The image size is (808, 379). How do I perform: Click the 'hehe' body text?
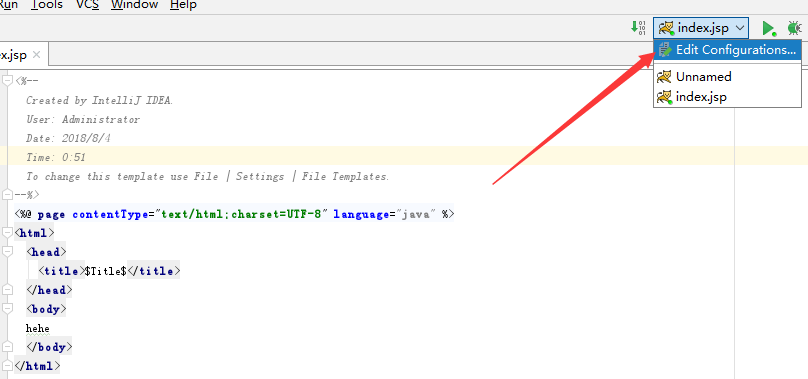(38, 328)
